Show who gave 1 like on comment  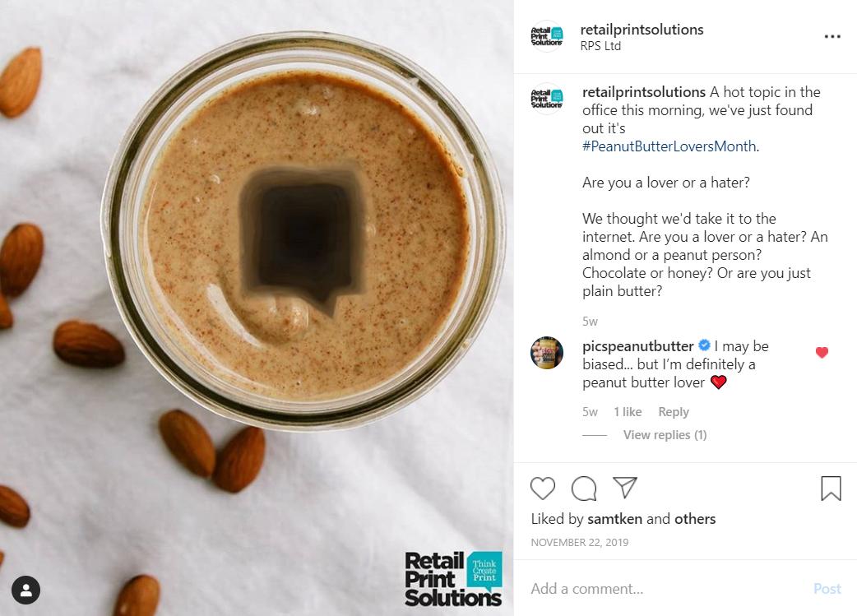628,411
